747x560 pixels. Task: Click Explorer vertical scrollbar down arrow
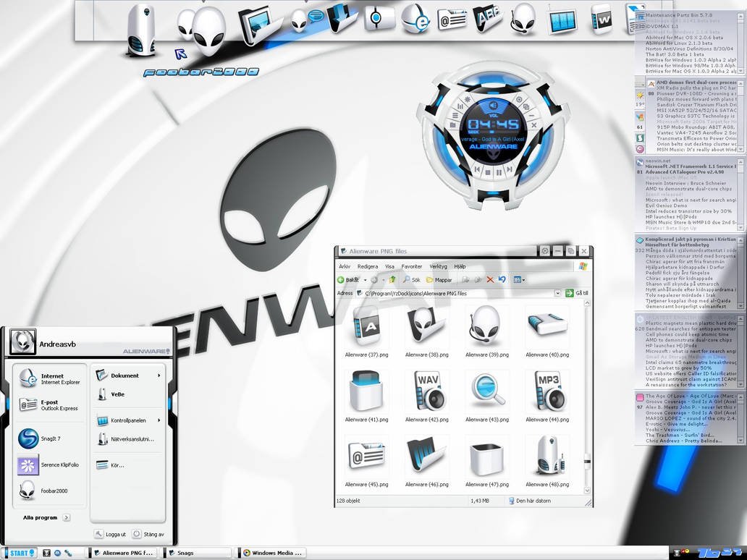[x=587, y=491]
